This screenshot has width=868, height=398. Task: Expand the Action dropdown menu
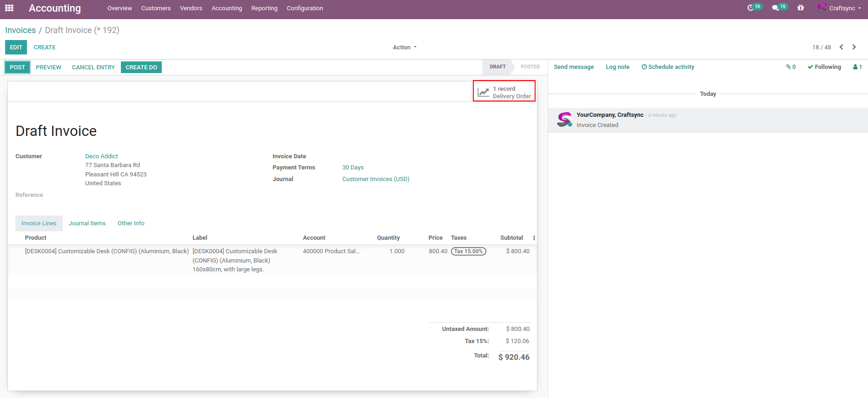tap(404, 47)
